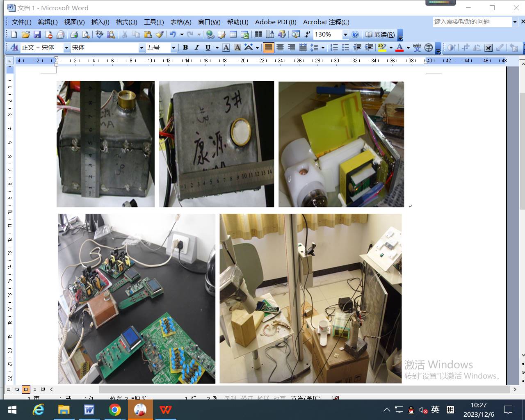Expand the zoom percentage dropdown showing 130%

(345, 35)
